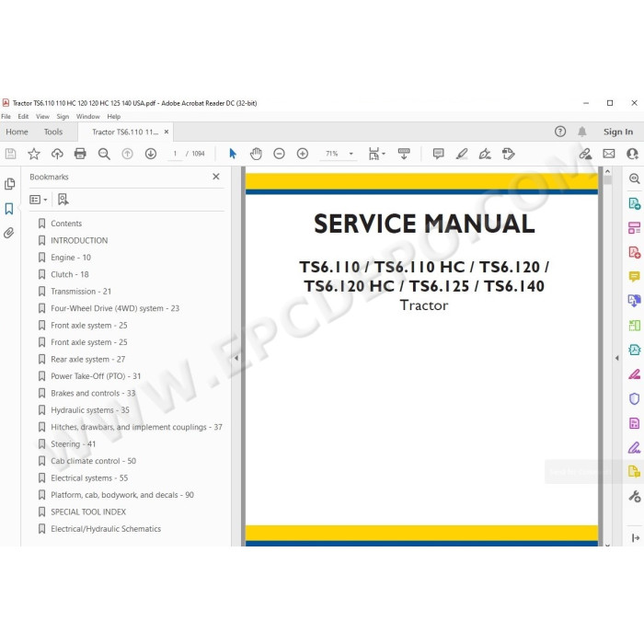Switch to the Tools tab
Image resolution: width=644 pixels, height=644 pixels.
pos(53,132)
